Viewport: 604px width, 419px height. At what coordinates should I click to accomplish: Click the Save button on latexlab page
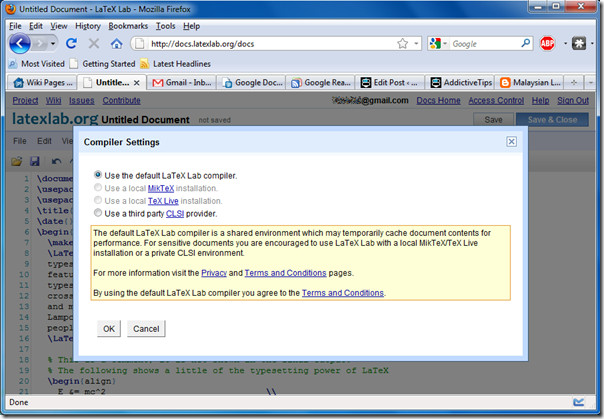click(493, 119)
